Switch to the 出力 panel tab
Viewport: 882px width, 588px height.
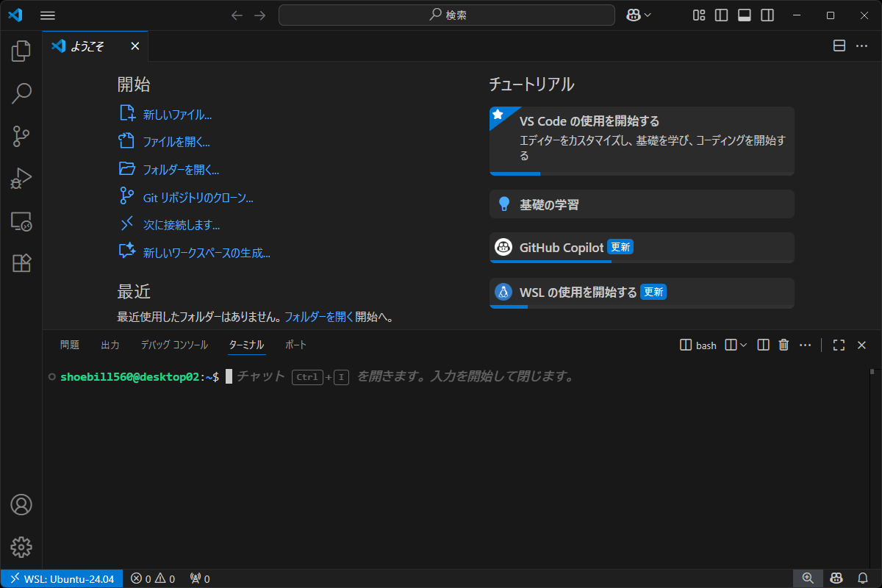point(110,345)
